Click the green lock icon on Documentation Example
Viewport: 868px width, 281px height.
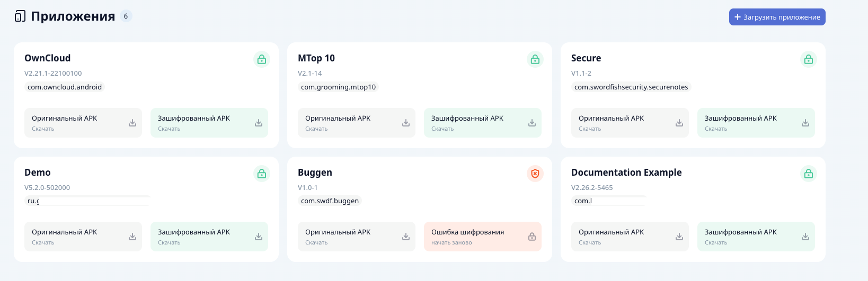[809, 174]
